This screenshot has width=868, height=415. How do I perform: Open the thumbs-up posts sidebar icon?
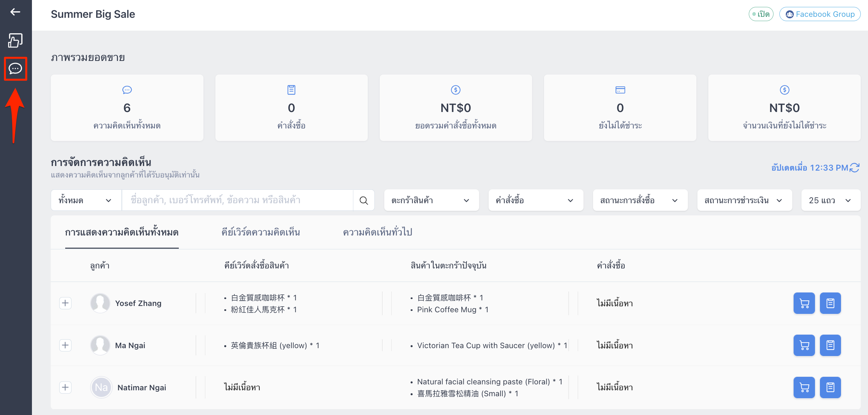click(x=15, y=41)
